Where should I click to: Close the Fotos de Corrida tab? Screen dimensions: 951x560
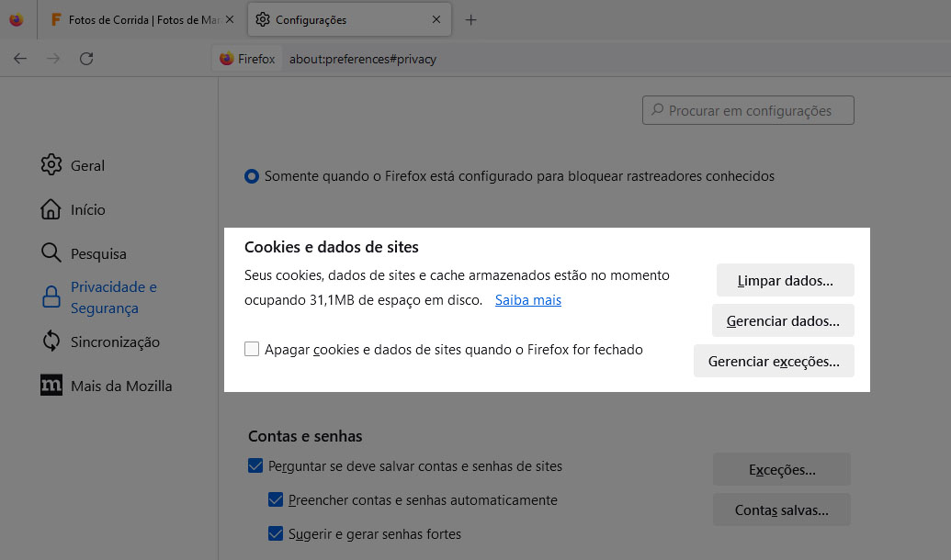coord(230,19)
